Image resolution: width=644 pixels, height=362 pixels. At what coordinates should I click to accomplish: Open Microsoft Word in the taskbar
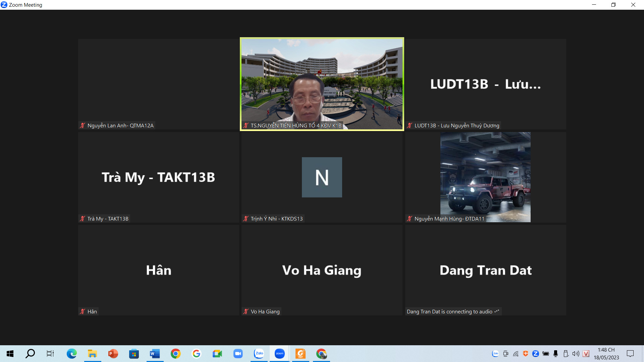tap(155, 354)
